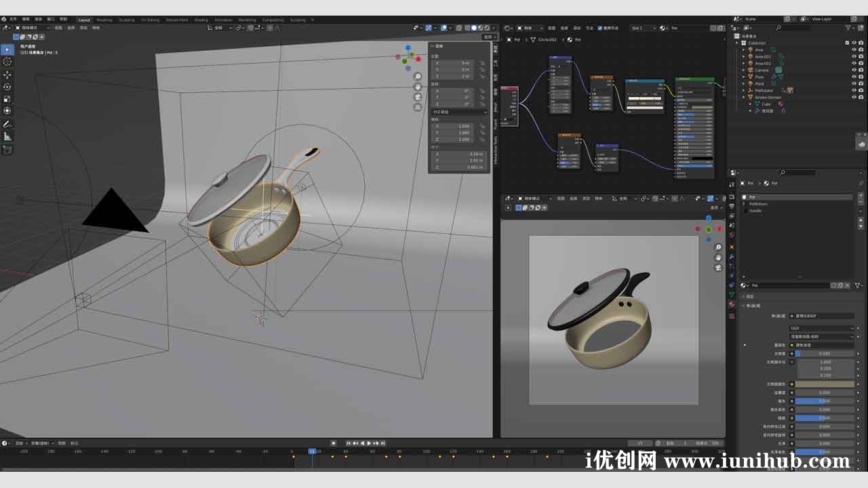
Task: Select the Scale tool
Action: click(7, 98)
